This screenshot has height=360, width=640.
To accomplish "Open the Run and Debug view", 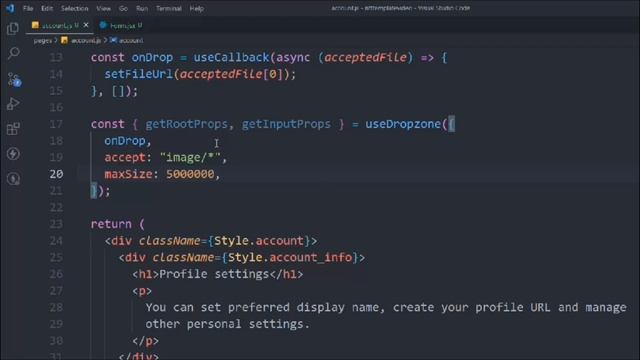I will point(13,104).
